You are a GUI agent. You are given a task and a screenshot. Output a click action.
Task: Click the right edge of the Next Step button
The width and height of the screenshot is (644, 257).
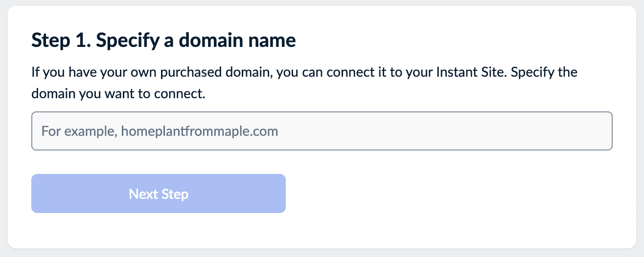[x=280, y=193]
